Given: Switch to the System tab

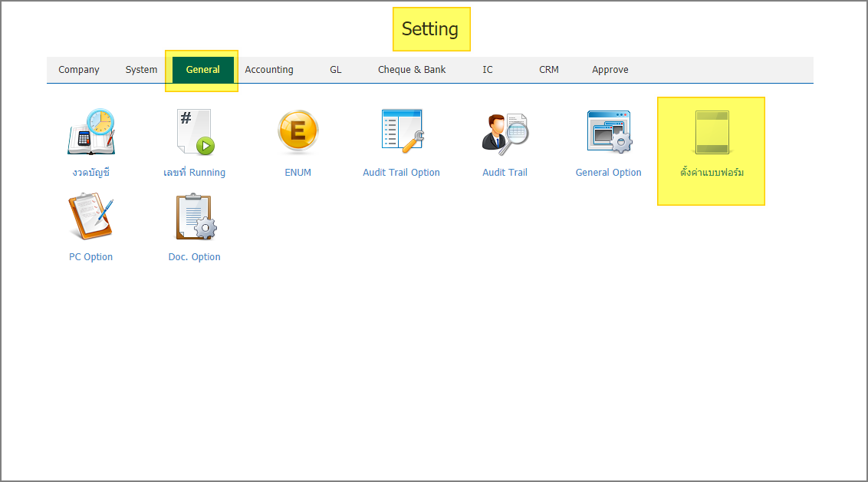Looking at the screenshot, I should coord(141,70).
